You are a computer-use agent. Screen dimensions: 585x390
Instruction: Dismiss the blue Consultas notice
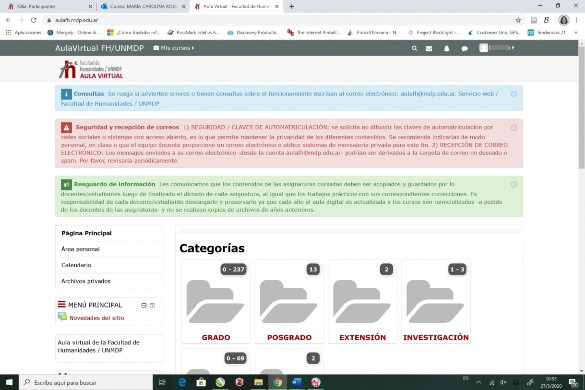(514, 94)
